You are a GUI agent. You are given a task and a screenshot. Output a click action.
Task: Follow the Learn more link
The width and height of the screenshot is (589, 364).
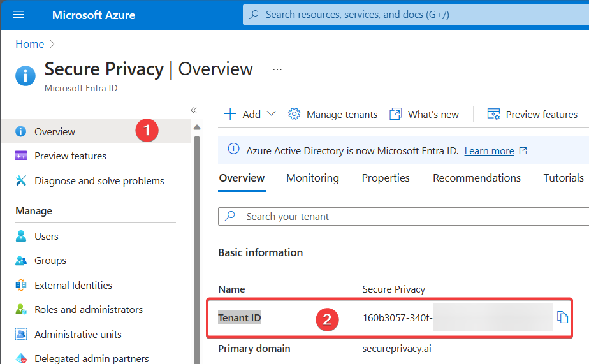pos(489,151)
